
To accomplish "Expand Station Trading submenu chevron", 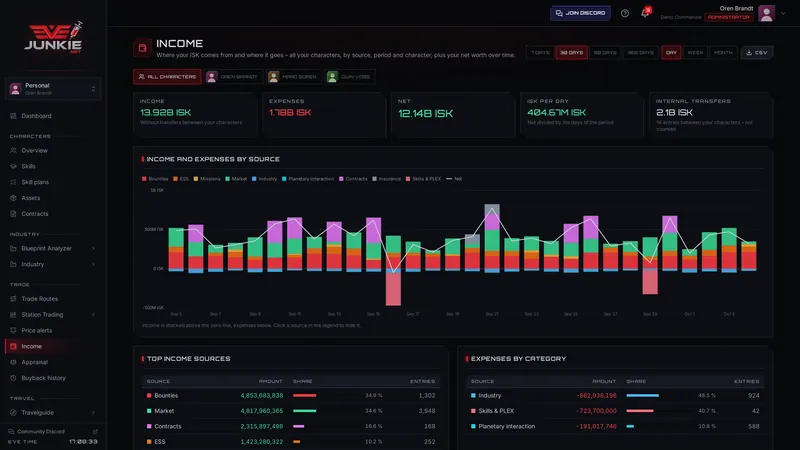I will point(93,315).
